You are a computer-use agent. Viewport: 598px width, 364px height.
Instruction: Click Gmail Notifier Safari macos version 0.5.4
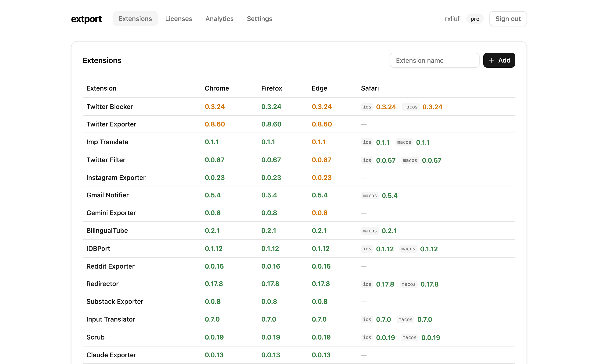coord(390,195)
